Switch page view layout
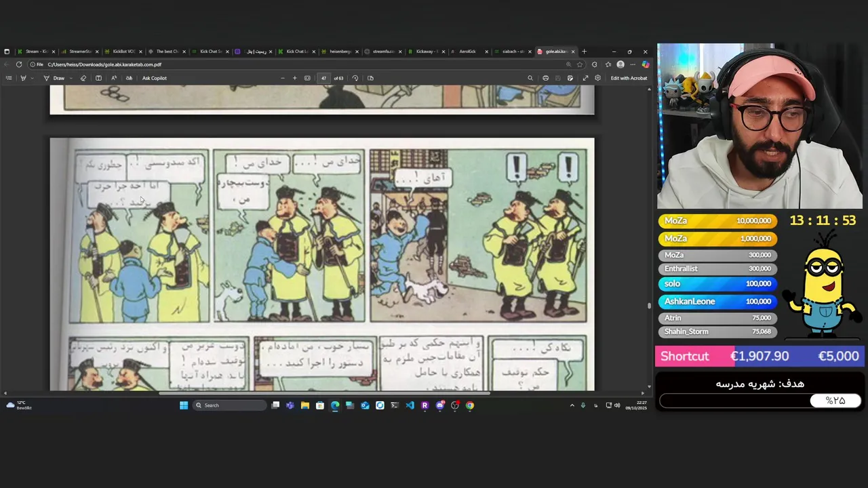Viewport: 868px width, 488px height. (370, 78)
